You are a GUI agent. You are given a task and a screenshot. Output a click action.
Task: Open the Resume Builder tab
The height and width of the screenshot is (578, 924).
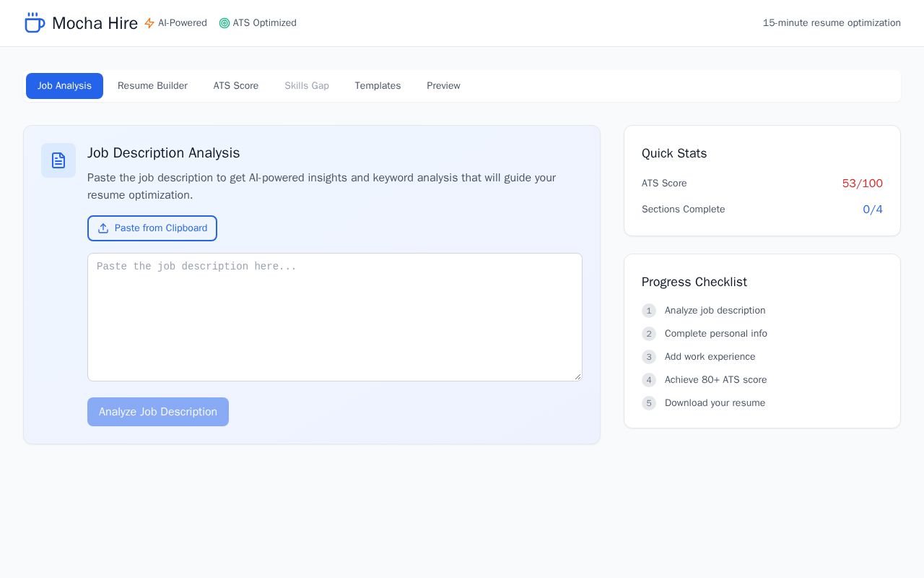(x=152, y=86)
